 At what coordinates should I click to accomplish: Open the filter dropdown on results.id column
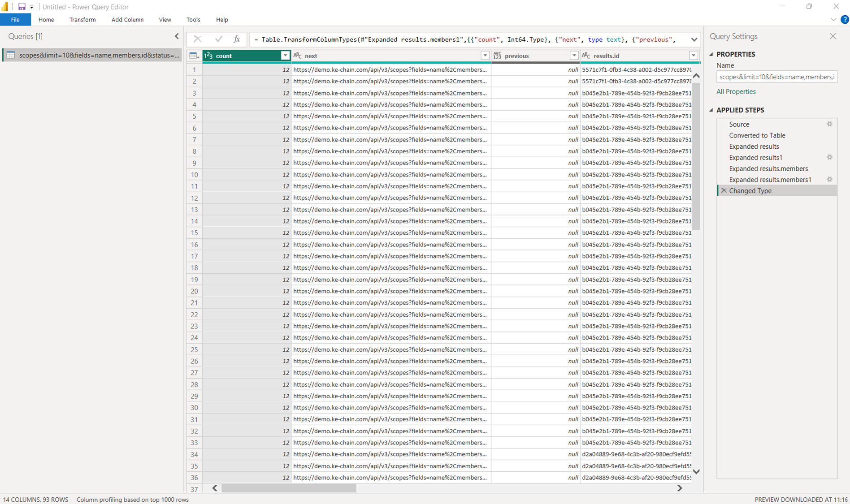693,55
